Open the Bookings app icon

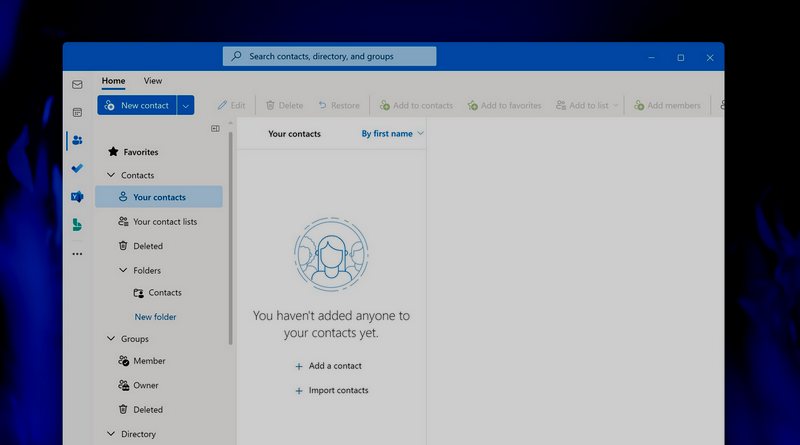(77, 225)
